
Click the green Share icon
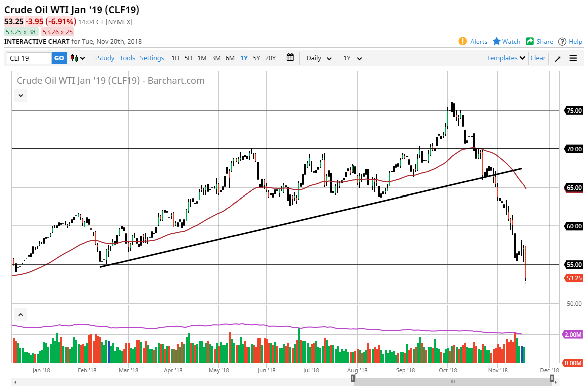pos(529,42)
